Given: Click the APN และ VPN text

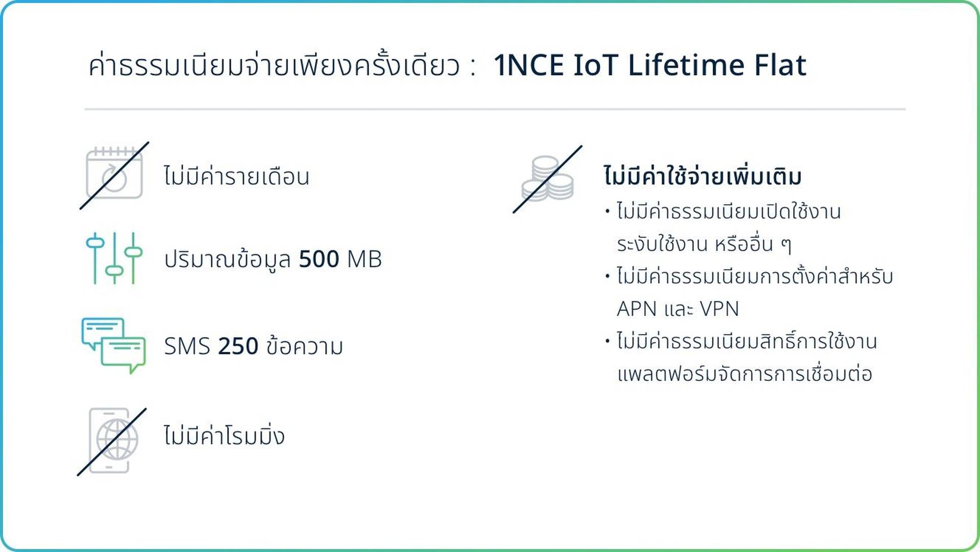Looking at the screenshot, I should pyautogui.click(x=678, y=309).
